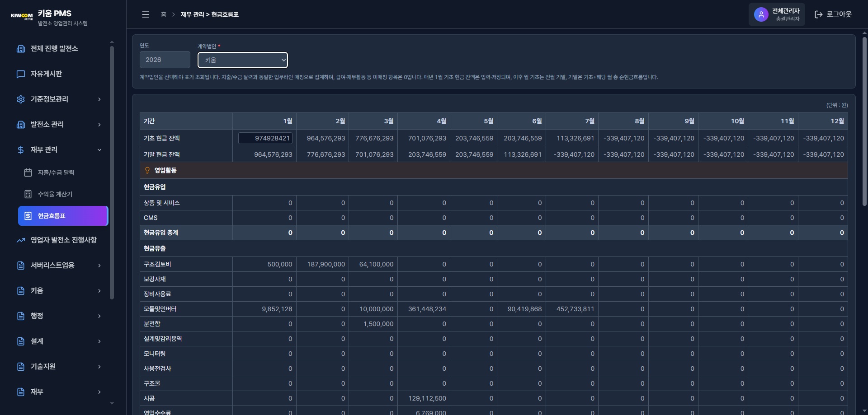
Task: Click the 영업자 발전소 진행사항 trend icon
Action: point(21,240)
